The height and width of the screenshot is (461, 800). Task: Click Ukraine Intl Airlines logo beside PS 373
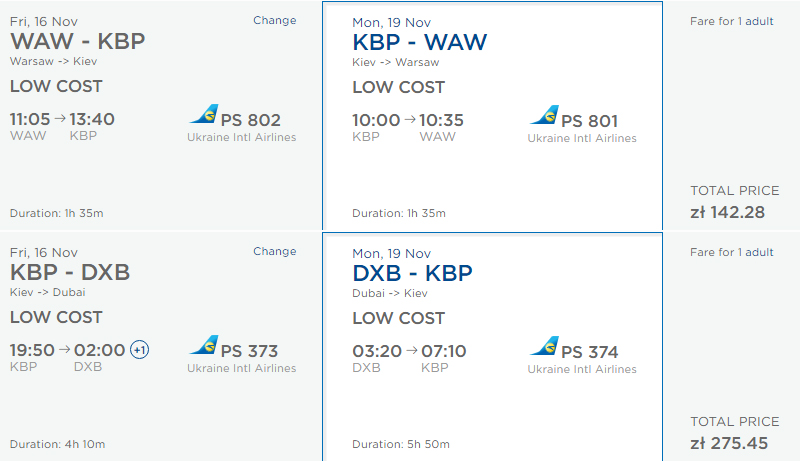point(204,345)
